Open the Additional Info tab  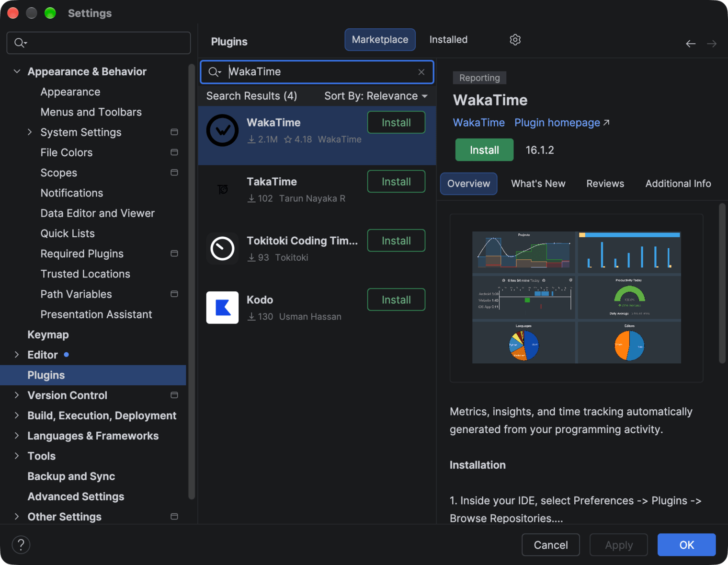tap(678, 184)
